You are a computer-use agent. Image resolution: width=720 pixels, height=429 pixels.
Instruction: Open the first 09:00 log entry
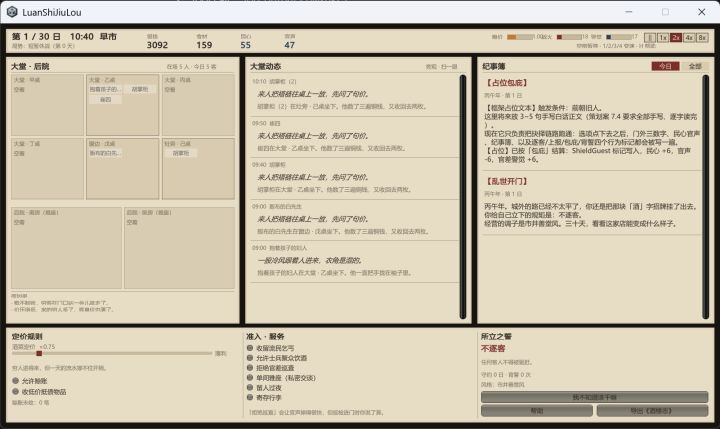pyautogui.click(x=354, y=219)
